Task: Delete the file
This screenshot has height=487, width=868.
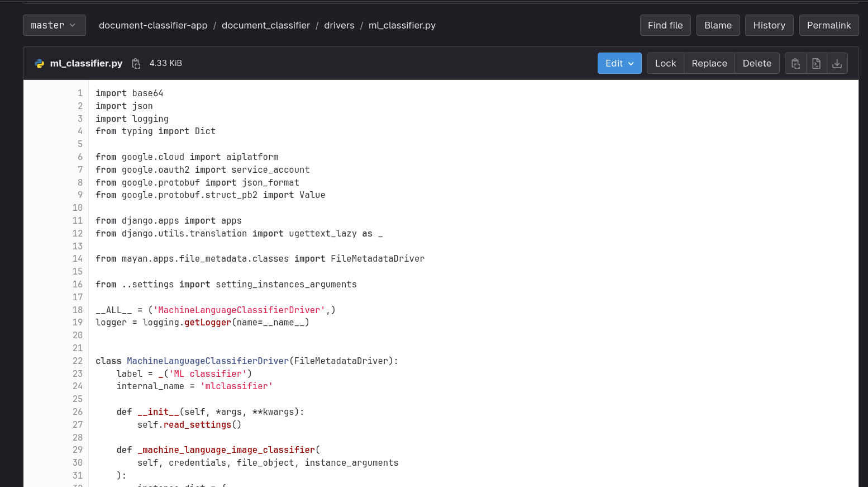Action: (757, 63)
